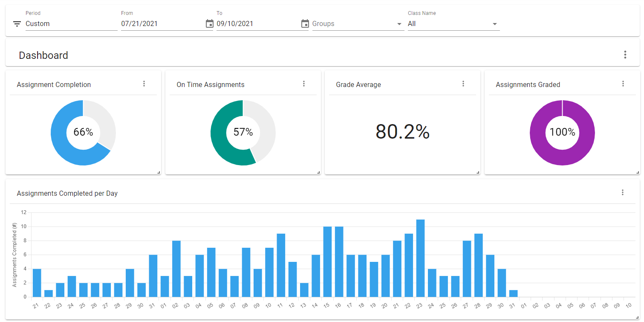644x322 pixels.
Task: Click the Assignments Graded card title
Action: (x=528, y=85)
